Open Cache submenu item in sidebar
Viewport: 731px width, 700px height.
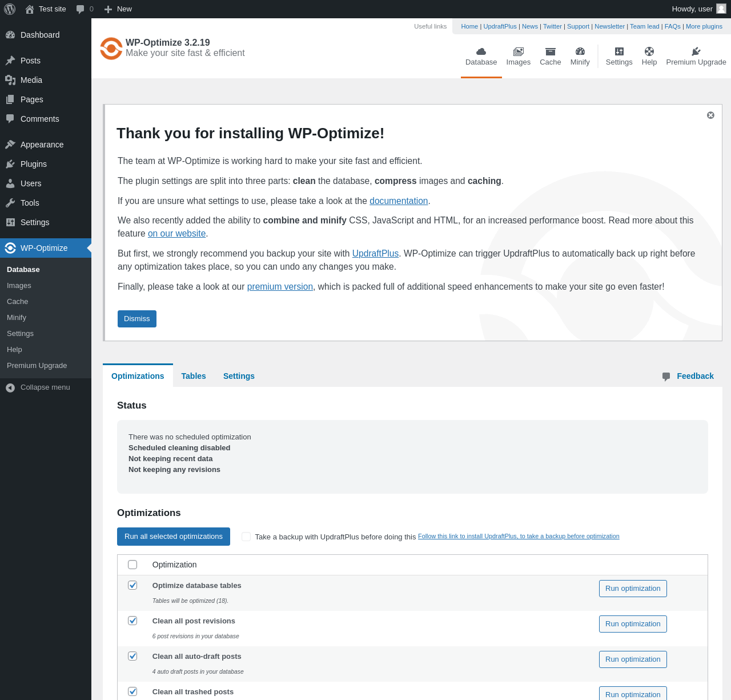pyautogui.click(x=17, y=302)
